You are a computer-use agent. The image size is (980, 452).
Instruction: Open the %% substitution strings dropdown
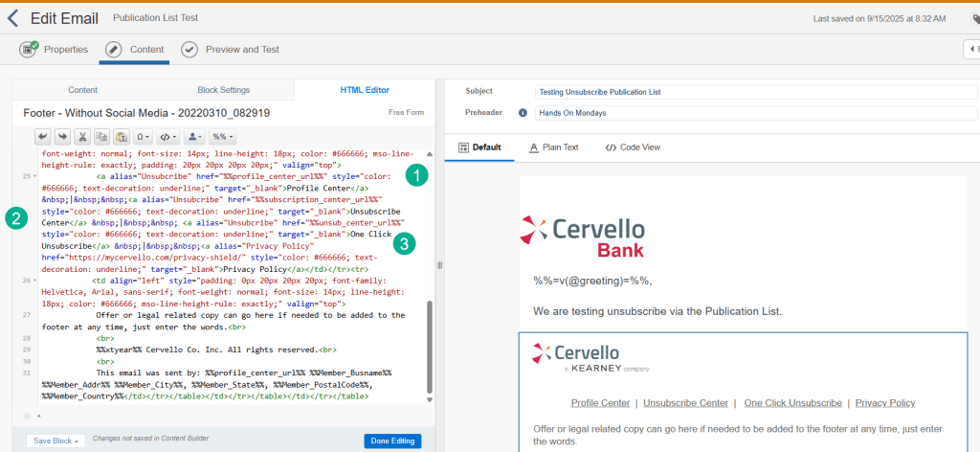[x=223, y=137]
